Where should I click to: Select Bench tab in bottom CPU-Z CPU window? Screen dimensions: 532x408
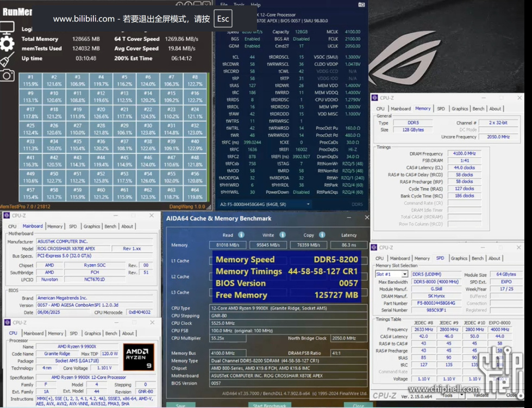[x=111, y=334]
